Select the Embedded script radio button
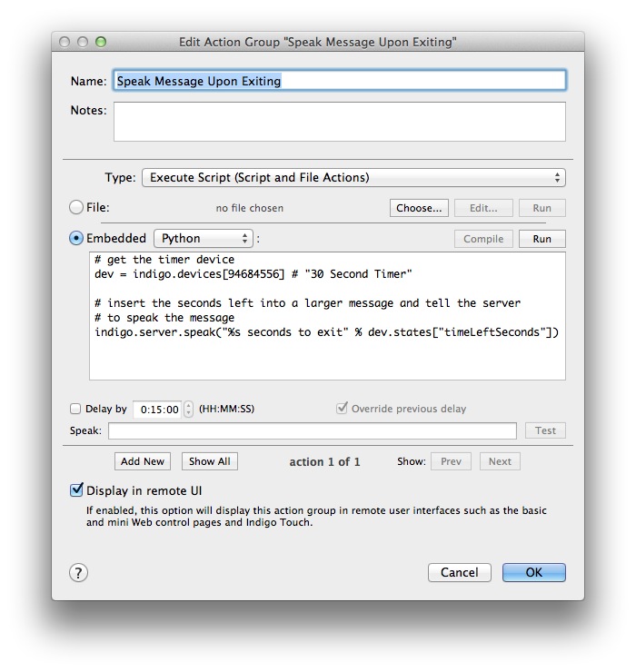This screenshot has height=672, width=636. coord(76,238)
